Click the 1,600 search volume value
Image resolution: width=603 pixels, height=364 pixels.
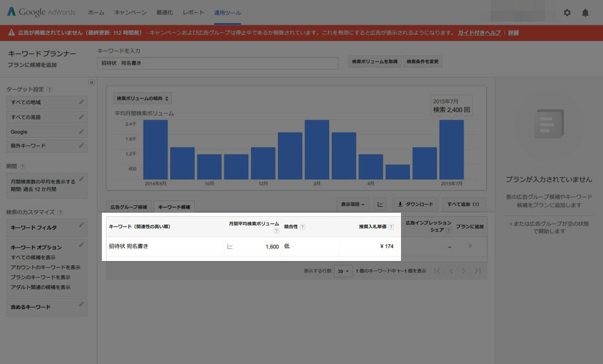272,246
